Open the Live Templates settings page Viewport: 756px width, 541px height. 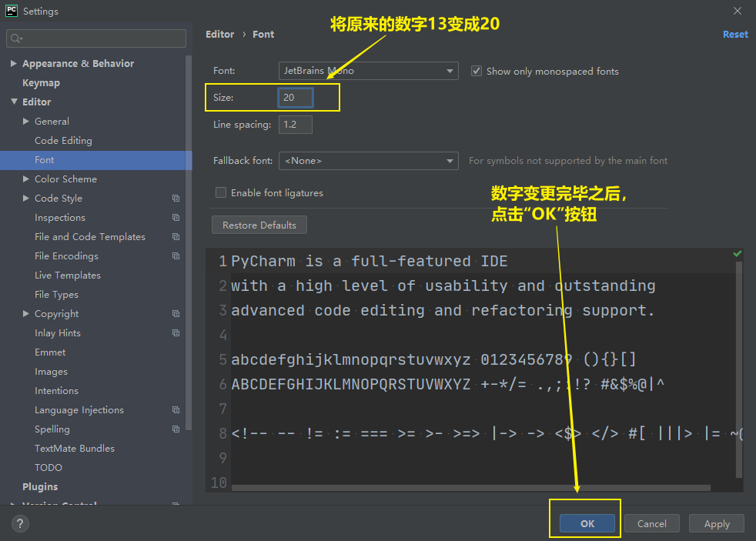(x=68, y=275)
